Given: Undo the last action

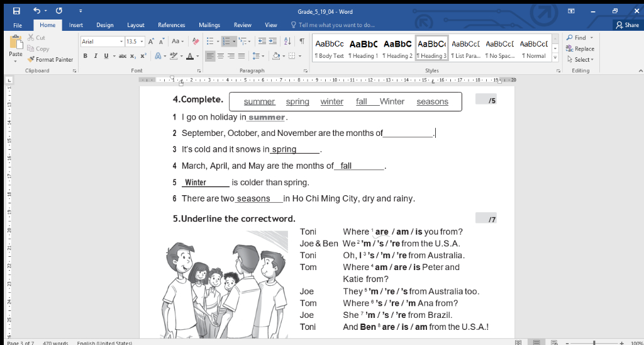Looking at the screenshot, I should (37, 11).
